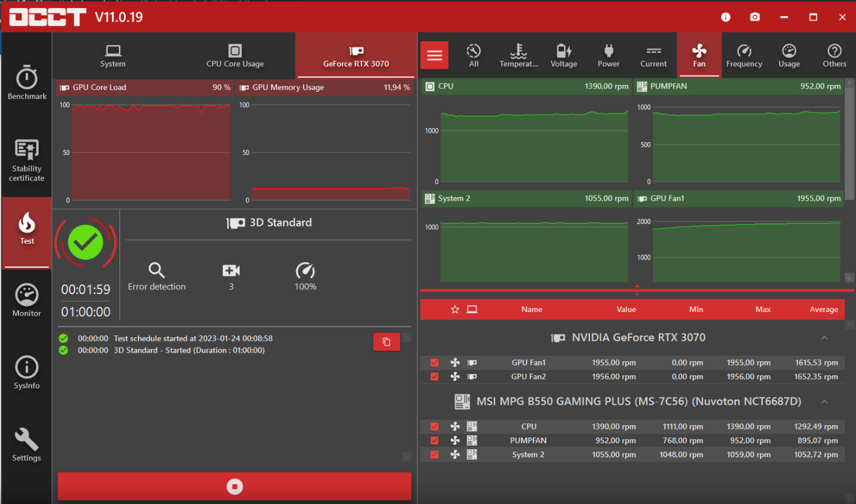Click the graphics card icon in GPU Fan1 row

[472, 362]
